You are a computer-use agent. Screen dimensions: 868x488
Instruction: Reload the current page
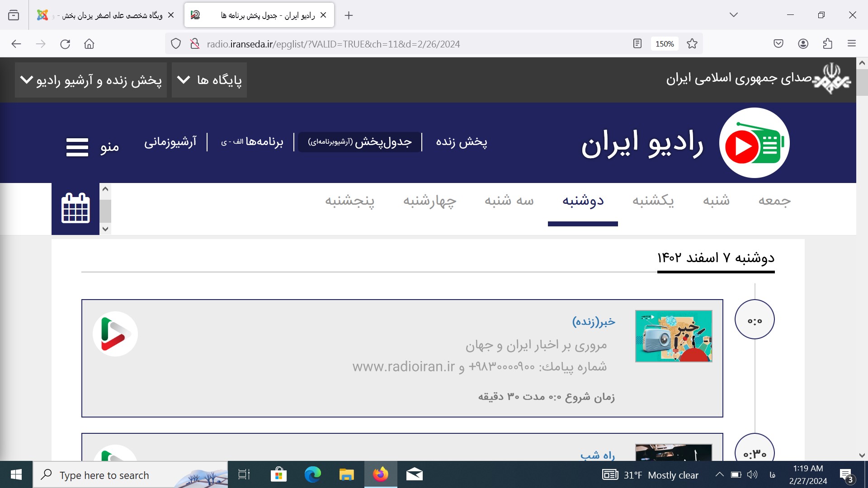coord(65,44)
